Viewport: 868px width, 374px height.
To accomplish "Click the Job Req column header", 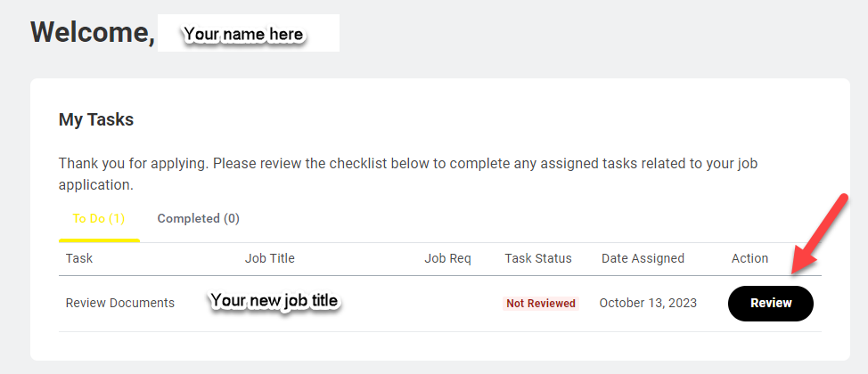I will (x=447, y=258).
